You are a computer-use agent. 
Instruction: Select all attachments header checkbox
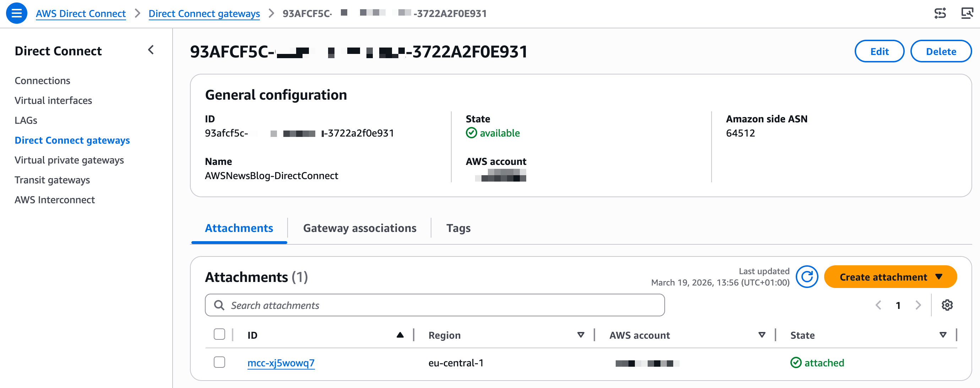[x=219, y=334]
